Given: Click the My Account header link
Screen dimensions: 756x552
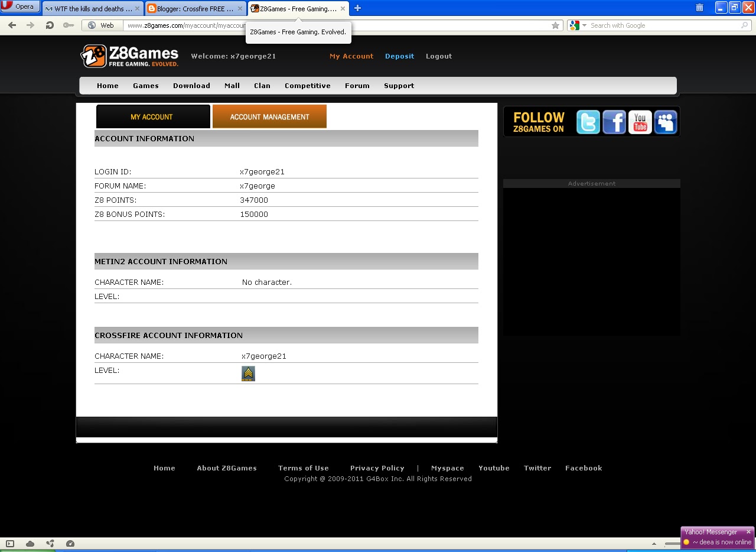Looking at the screenshot, I should pyautogui.click(x=351, y=56).
